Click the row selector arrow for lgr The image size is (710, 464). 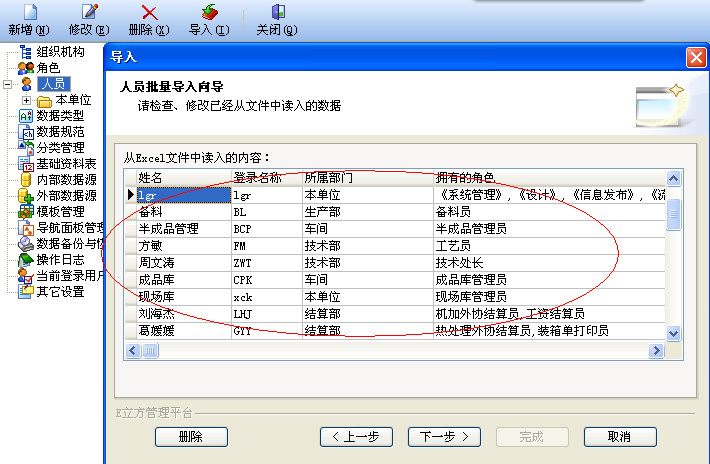130,195
